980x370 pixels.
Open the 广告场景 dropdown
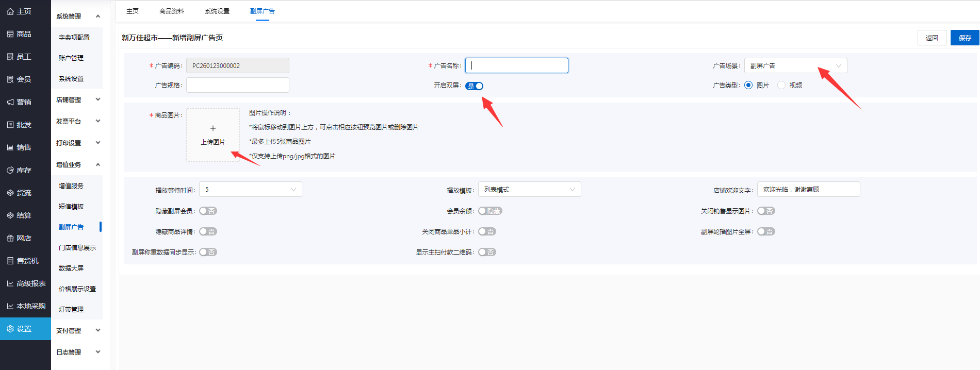click(x=795, y=65)
